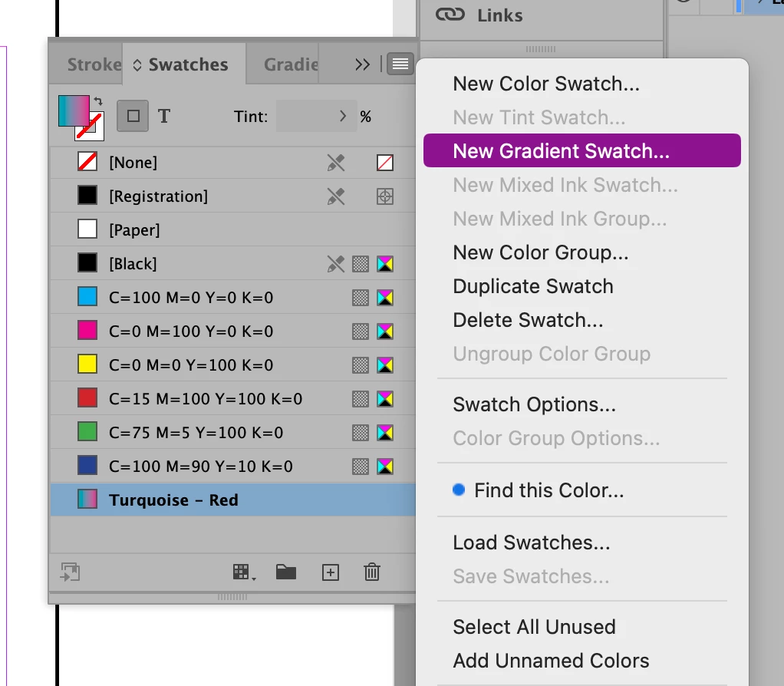Select swatch C=0 M=100 Y=0 K=0
The image size is (784, 686).
click(x=233, y=331)
